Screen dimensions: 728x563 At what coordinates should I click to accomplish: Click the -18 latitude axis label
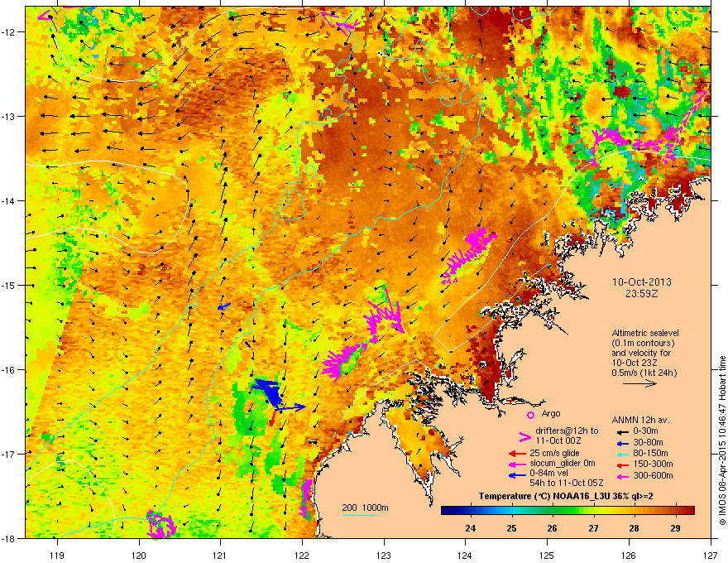point(8,538)
